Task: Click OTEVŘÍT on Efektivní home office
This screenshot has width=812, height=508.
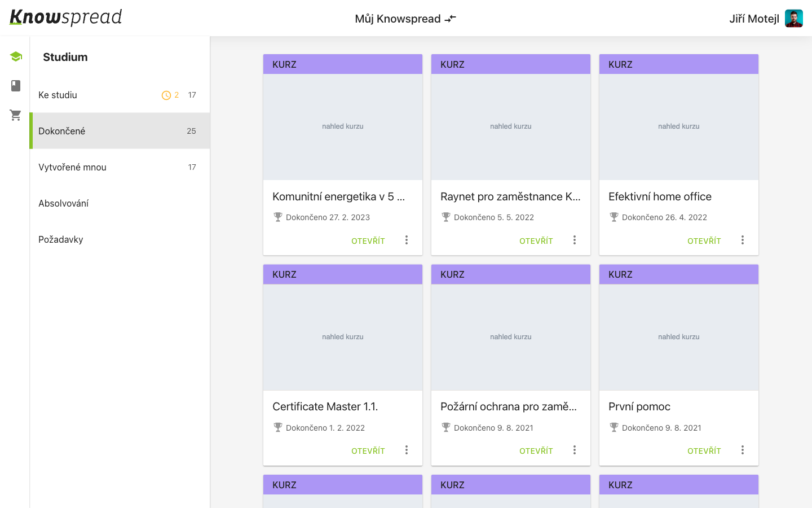Action: point(704,241)
